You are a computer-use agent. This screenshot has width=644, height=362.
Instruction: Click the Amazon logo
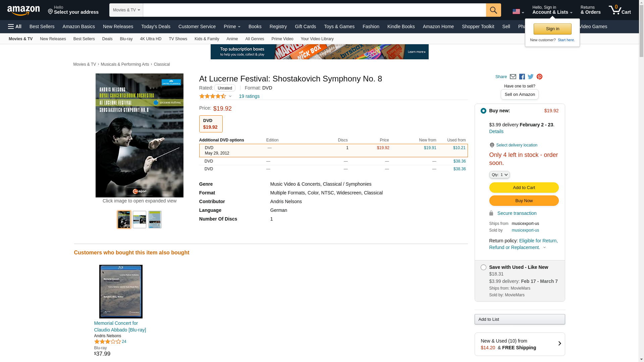[x=23, y=10]
